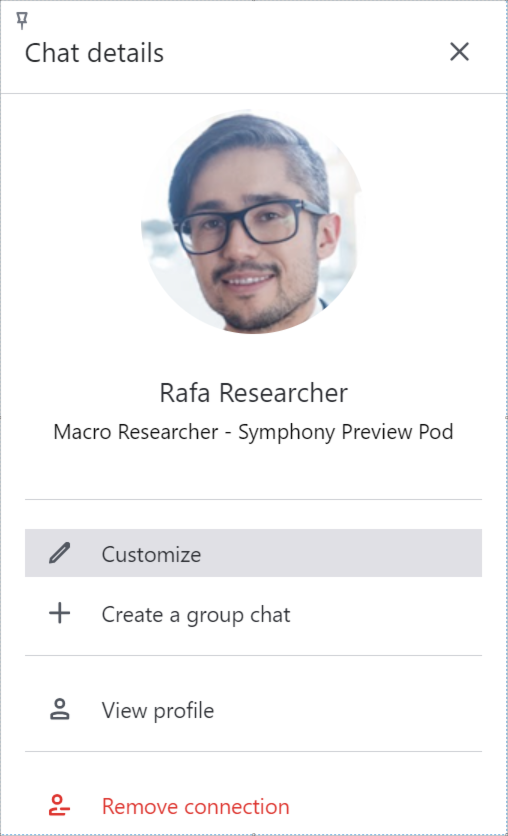Click empty space in Remove connection row
Image resolution: width=508 pixels, height=836 pixels.
coord(384,806)
